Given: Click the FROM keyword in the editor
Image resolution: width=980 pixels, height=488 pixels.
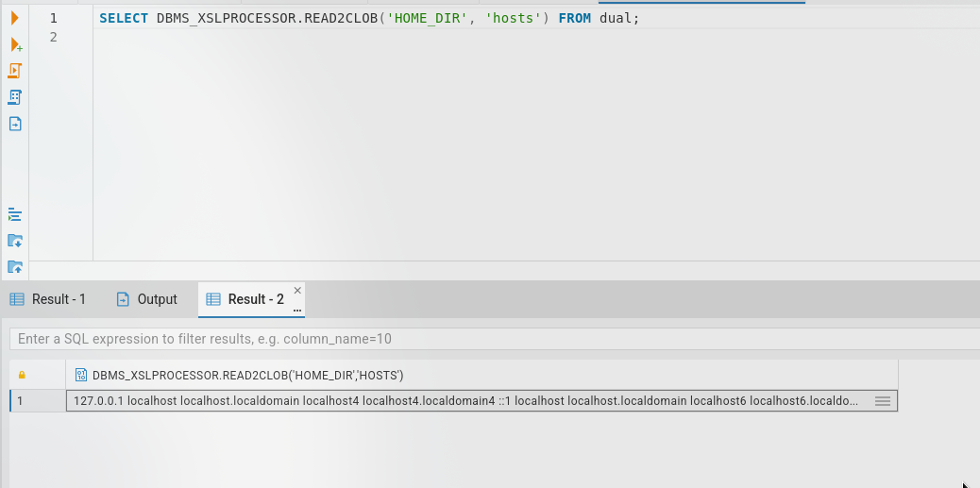Looking at the screenshot, I should tap(575, 19).
